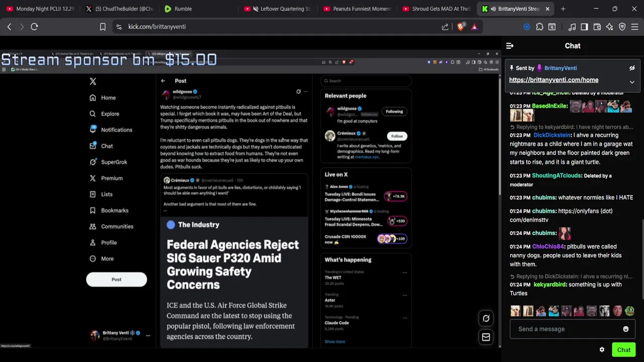
Task: Open ChloChlo84's chat username
Action: coord(548,247)
